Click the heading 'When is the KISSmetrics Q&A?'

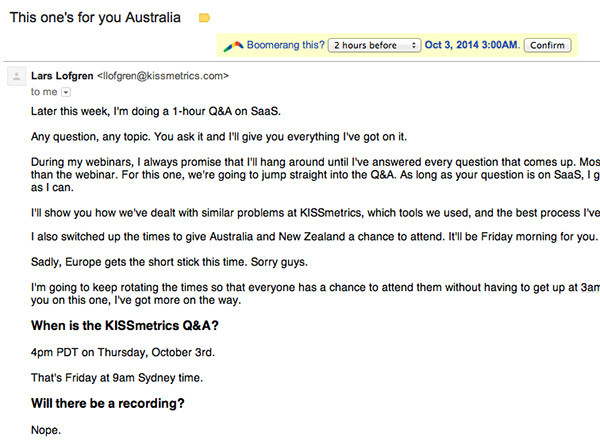125,326
